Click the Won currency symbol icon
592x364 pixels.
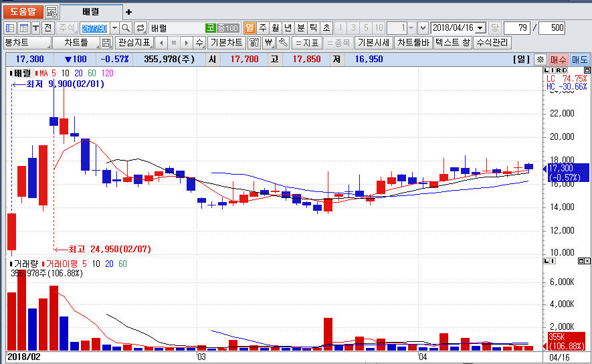click(x=268, y=43)
